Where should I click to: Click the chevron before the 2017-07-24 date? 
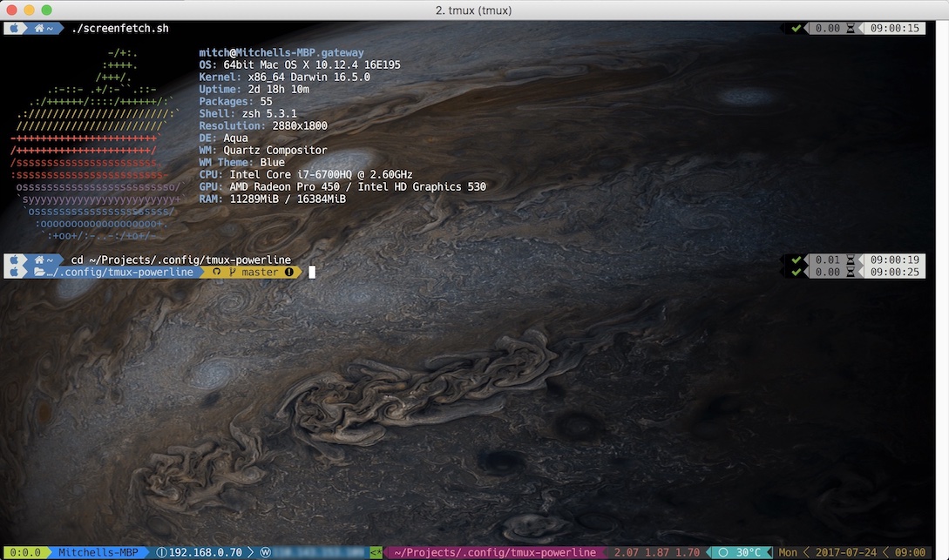point(806,551)
